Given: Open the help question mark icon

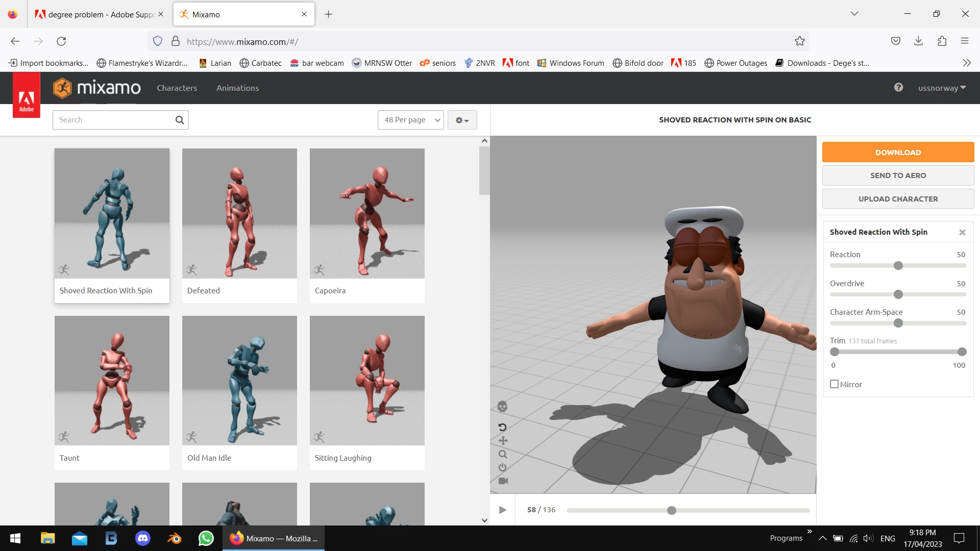Looking at the screenshot, I should coord(898,88).
